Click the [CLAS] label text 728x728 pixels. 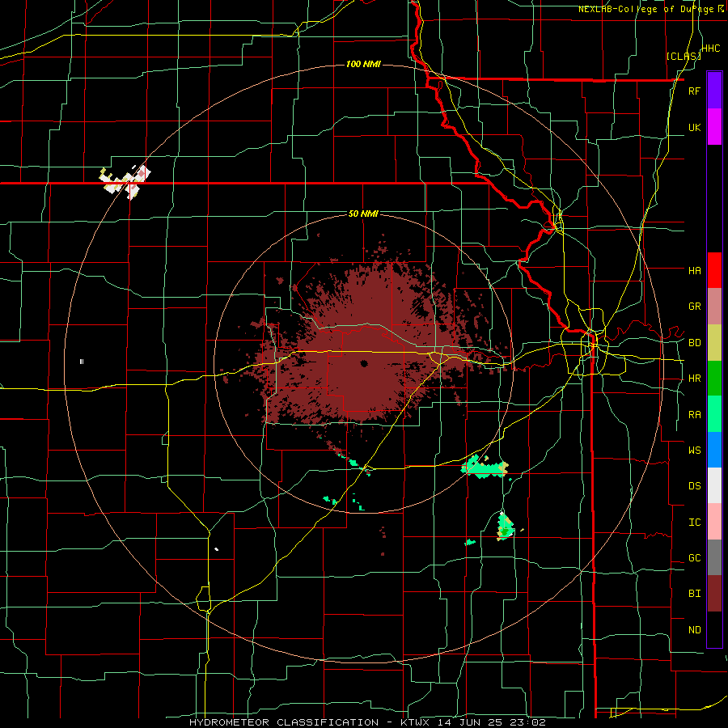click(683, 56)
